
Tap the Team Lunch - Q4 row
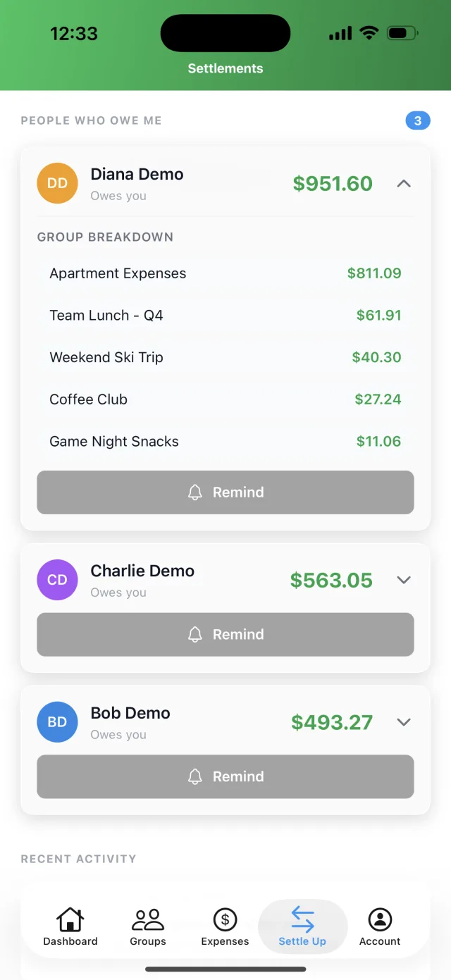[225, 315]
